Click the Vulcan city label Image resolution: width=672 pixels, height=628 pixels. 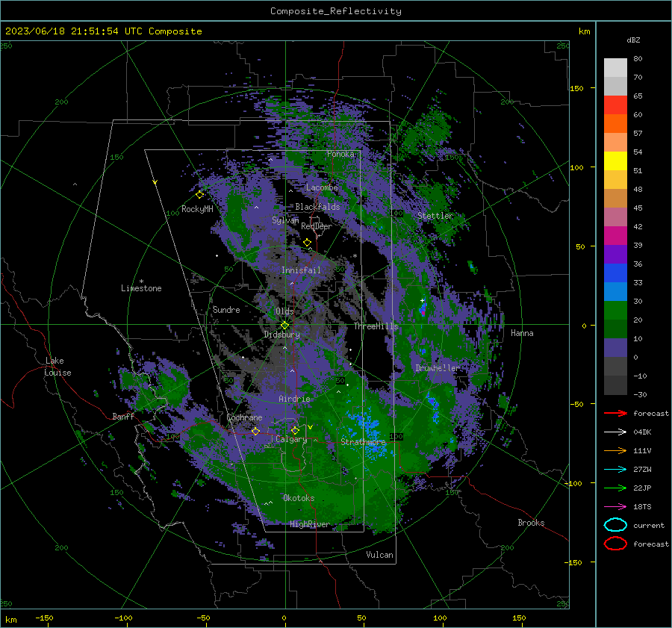pos(379,555)
